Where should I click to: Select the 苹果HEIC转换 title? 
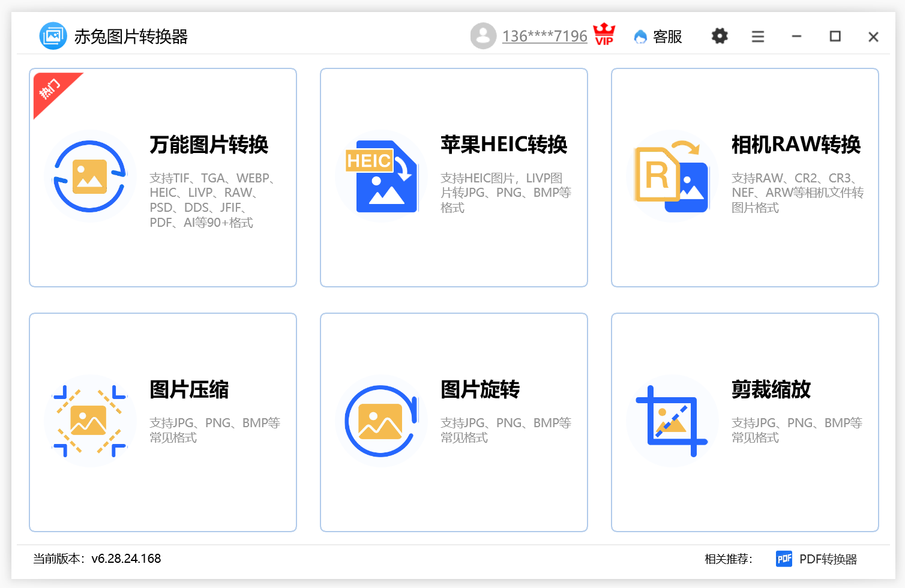[x=504, y=145]
